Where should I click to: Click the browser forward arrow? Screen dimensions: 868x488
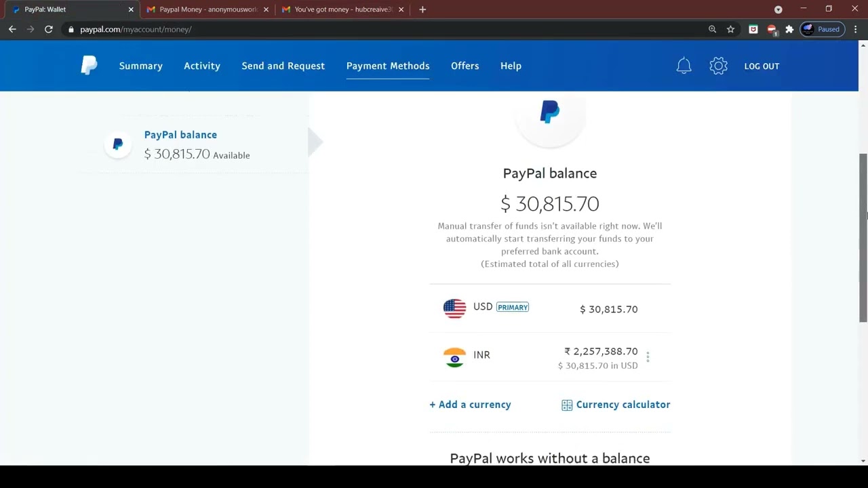pos(31,29)
